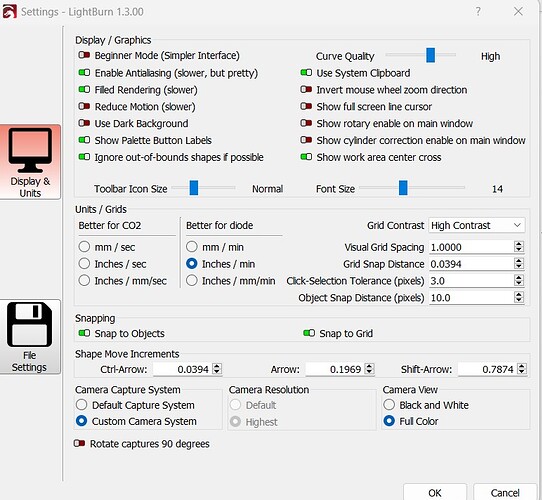
Task: Click the question mark help icon
Action: [x=478, y=11]
